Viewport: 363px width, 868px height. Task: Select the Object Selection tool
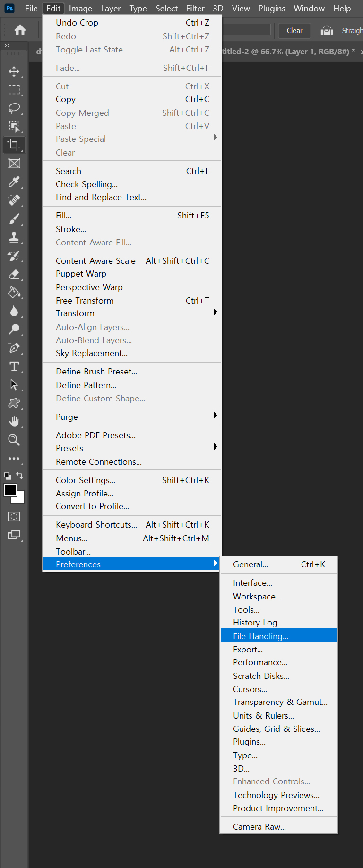coord(14,127)
